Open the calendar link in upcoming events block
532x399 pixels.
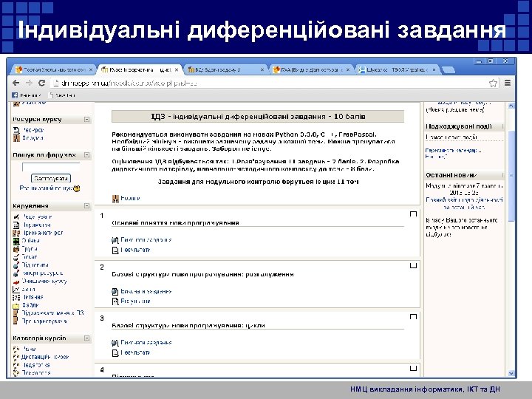pyautogui.click(x=453, y=150)
